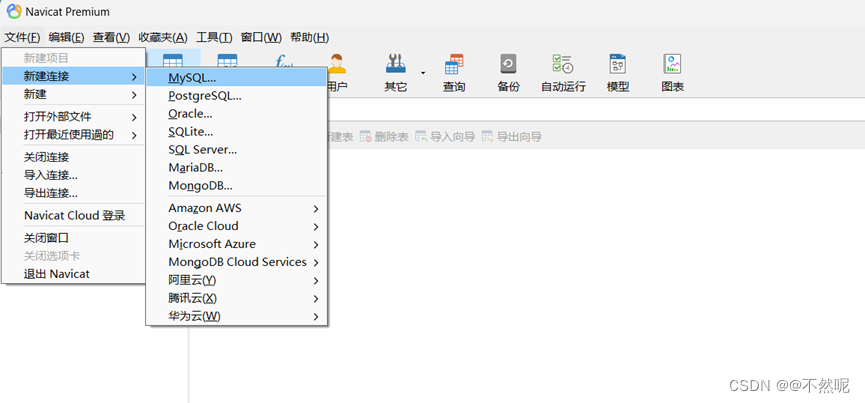Expand the MongoDB Cloud Services submenu arrow

pos(316,262)
